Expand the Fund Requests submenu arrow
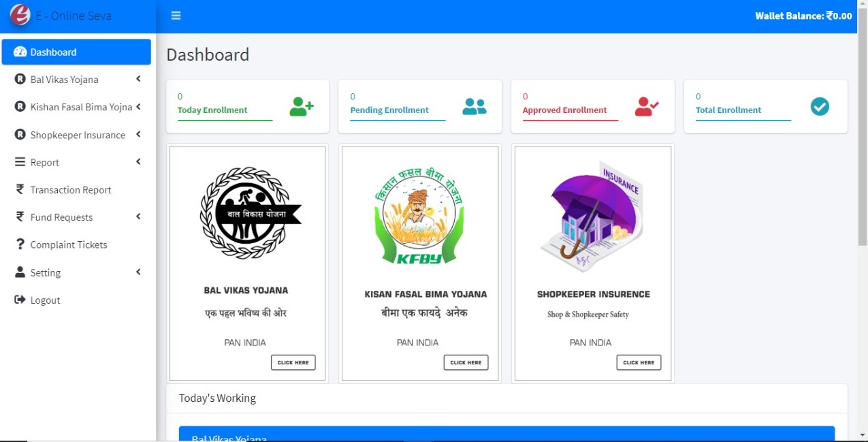This screenshot has height=442, width=868. (138, 217)
